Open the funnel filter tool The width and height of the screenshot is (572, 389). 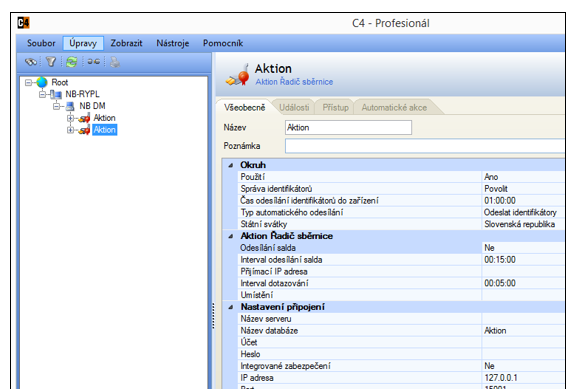pyautogui.click(x=51, y=62)
